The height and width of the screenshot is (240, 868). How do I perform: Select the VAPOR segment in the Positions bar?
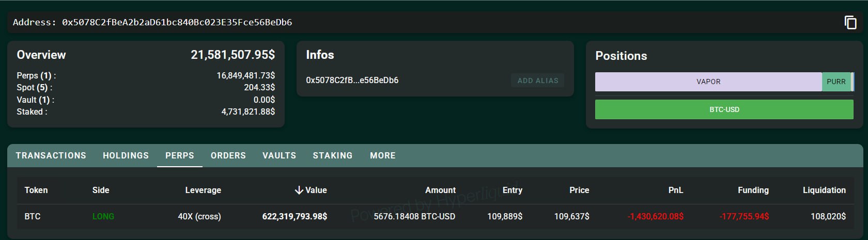point(708,82)
